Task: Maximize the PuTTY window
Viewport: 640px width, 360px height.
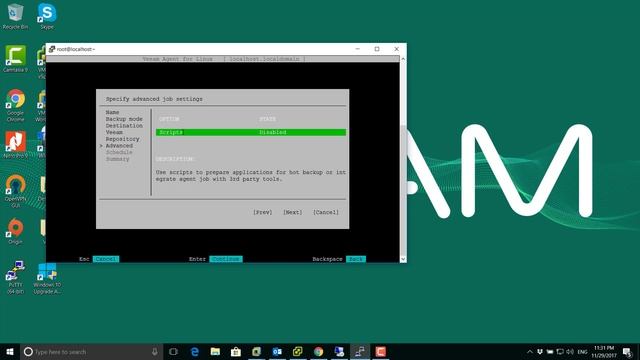Action: [x=377, y=49]
